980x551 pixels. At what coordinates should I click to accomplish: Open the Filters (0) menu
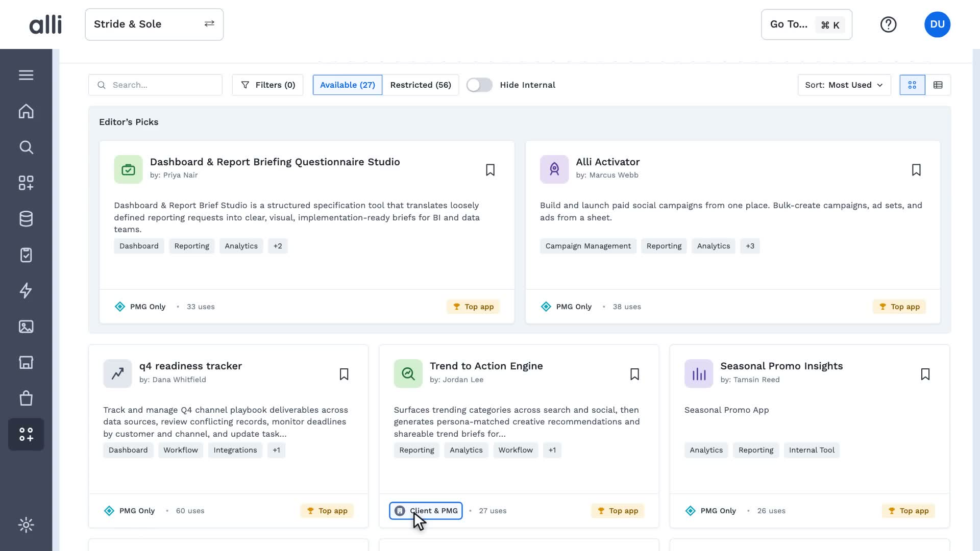click(x=267, y=85)
